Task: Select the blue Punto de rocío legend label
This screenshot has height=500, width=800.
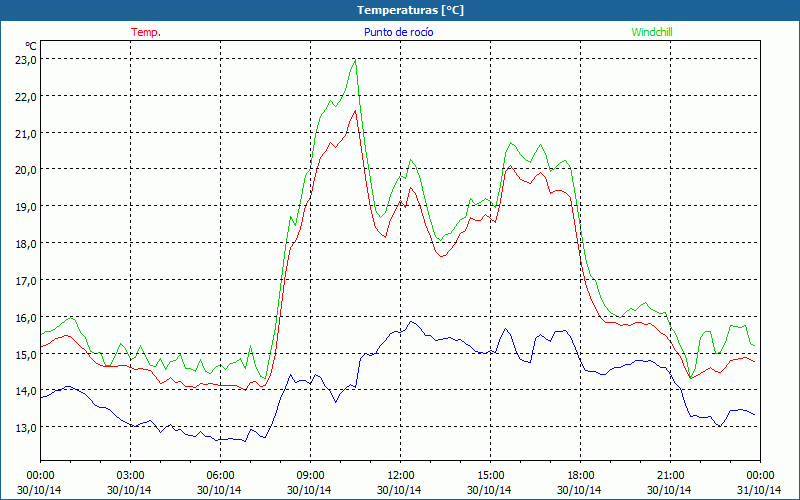Action: coord(398,32)
